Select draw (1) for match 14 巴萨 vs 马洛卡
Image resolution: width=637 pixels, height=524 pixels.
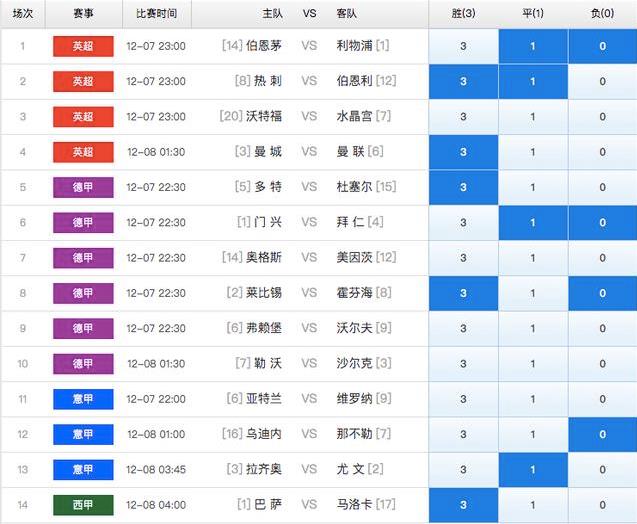tap(533, 505)
